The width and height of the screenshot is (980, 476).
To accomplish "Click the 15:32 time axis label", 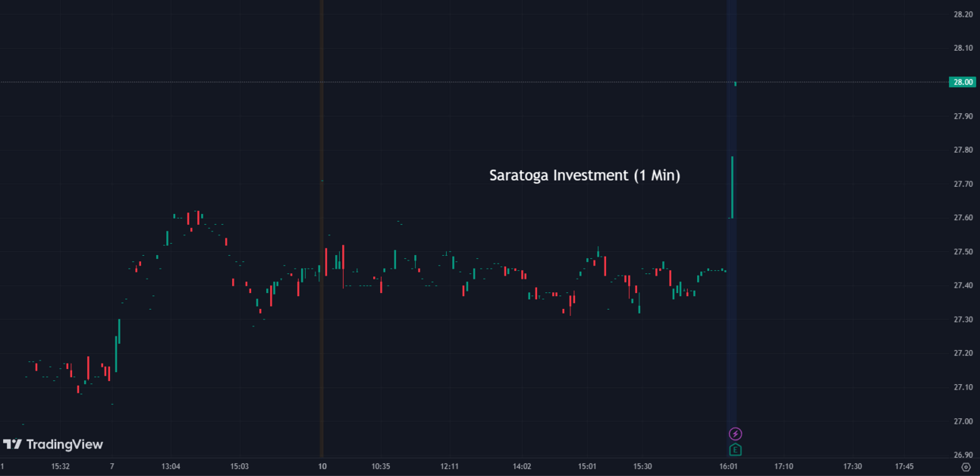I will [61, 466].
